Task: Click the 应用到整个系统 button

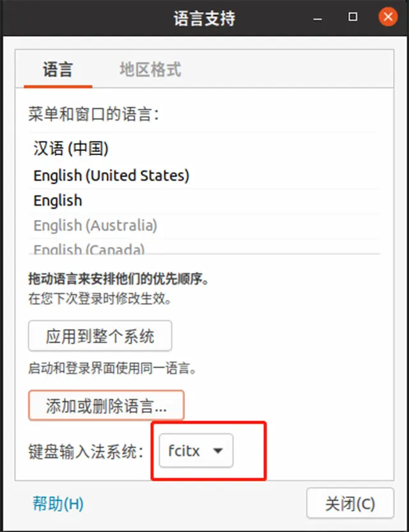Action: pos(100,336)
